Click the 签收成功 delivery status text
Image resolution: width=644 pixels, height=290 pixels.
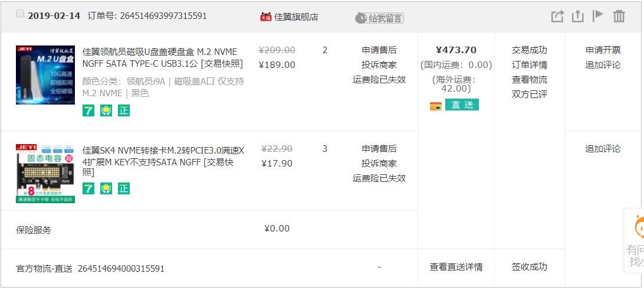(x=530, y=266)
